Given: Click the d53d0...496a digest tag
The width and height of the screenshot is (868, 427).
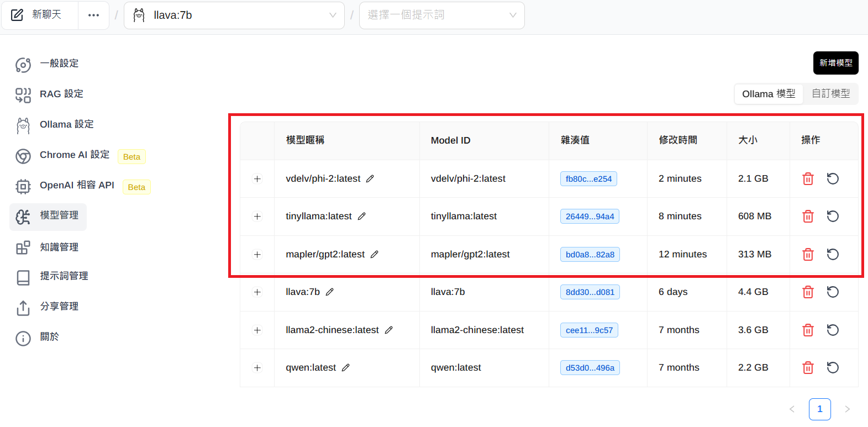Looking at the screenshot, I should (590, 368).
